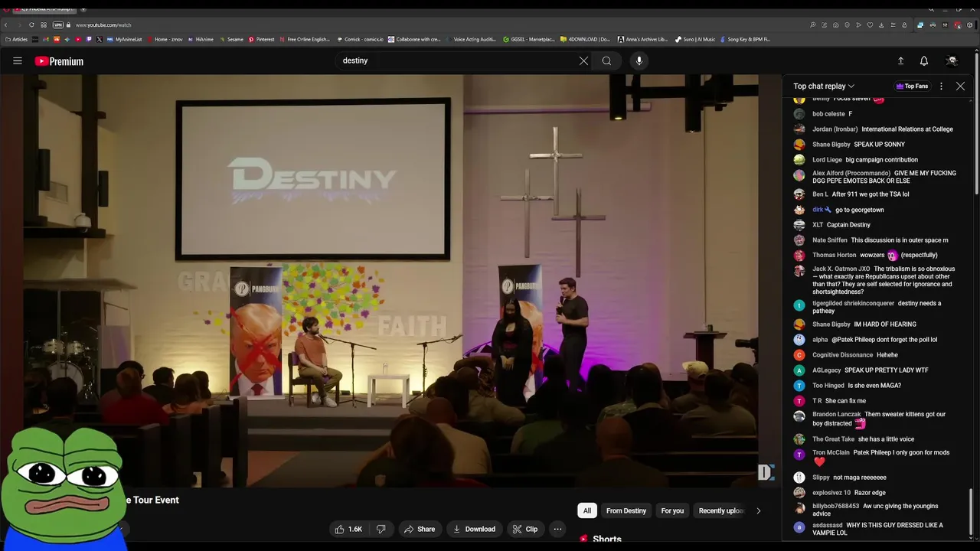Select the Recently uploaded chip
The image size is (980, 551).
pos(720,510)
